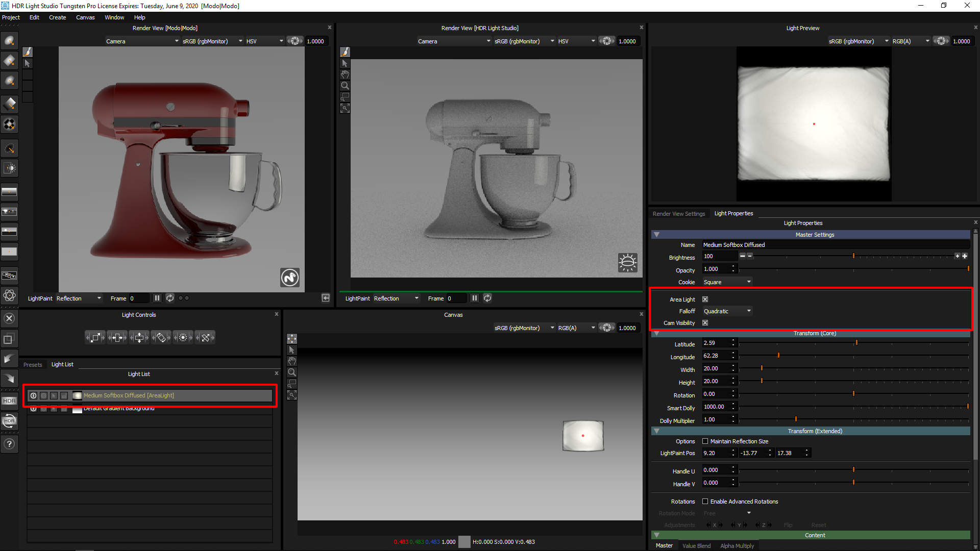Add a picture light with checker icon
The height and width of the screenshot is (551, 980).
(x=9, y=124)
